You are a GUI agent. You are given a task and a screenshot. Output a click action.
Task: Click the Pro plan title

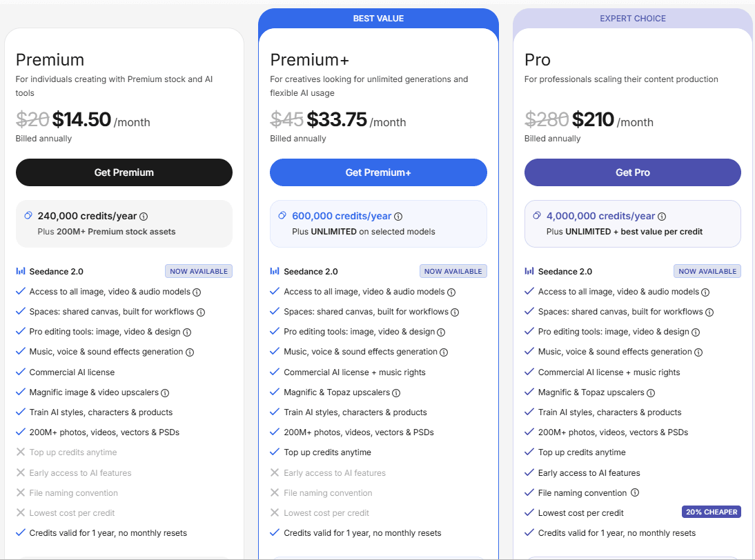pyautogui.click(x=538, y=60)
